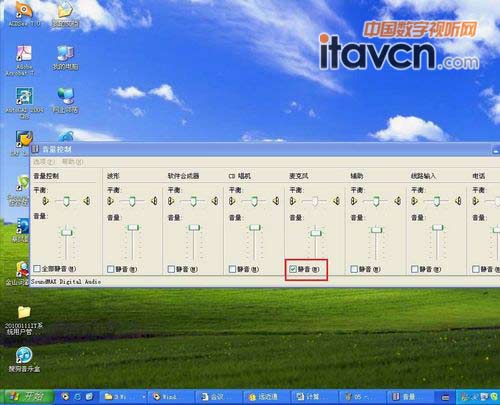500x405 pixels.
Task: Click the 线路输入 balance slider thumb
Action: 436,201
